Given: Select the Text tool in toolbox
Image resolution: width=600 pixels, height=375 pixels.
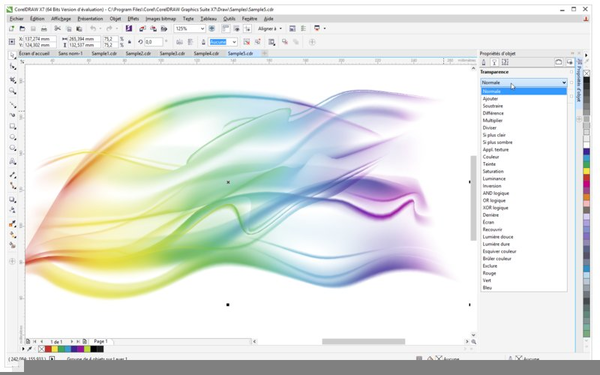Looking at the screenshot, I should point(13,161).
